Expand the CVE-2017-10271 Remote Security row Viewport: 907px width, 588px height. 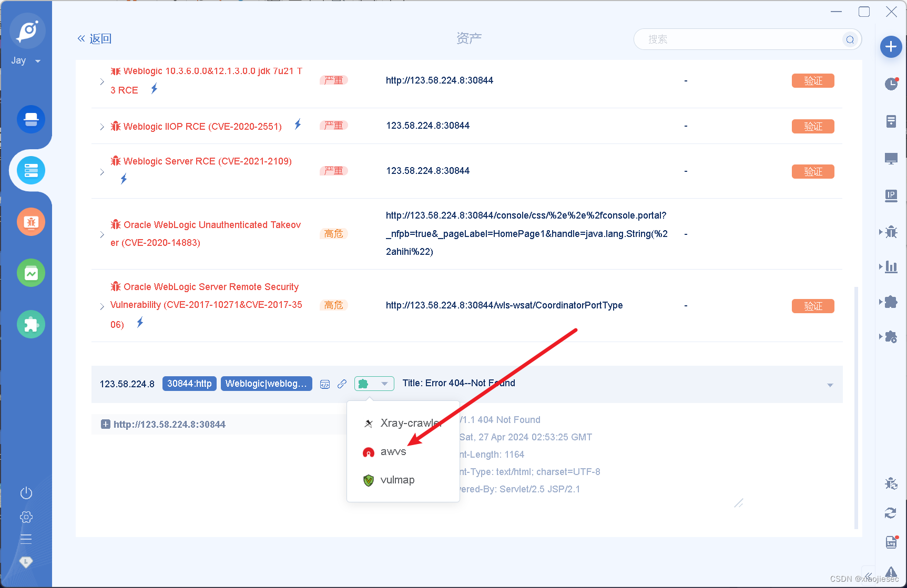click(x=102, y=306)
